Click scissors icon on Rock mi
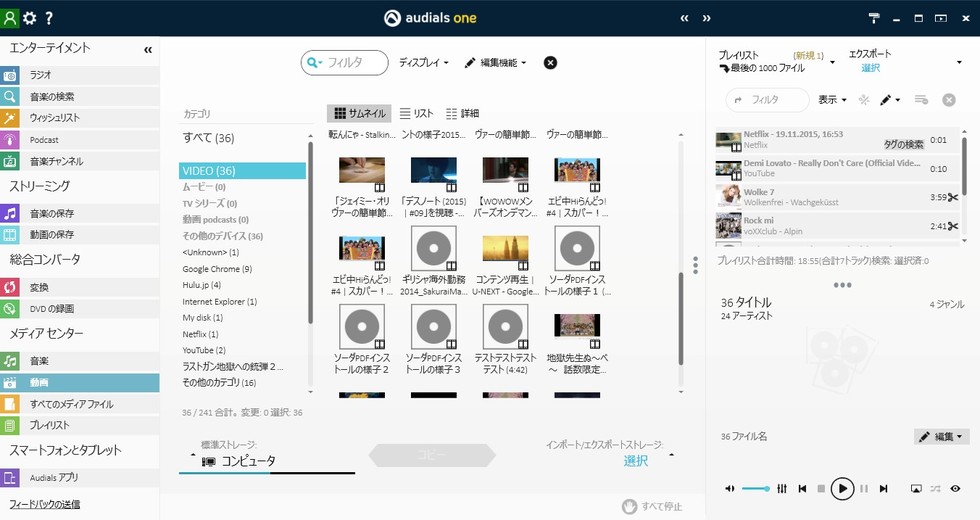980x520 pixels. click(952, 226)
